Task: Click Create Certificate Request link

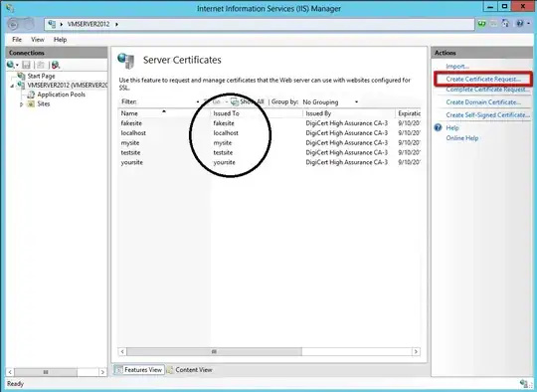Action: pos(483,80)
